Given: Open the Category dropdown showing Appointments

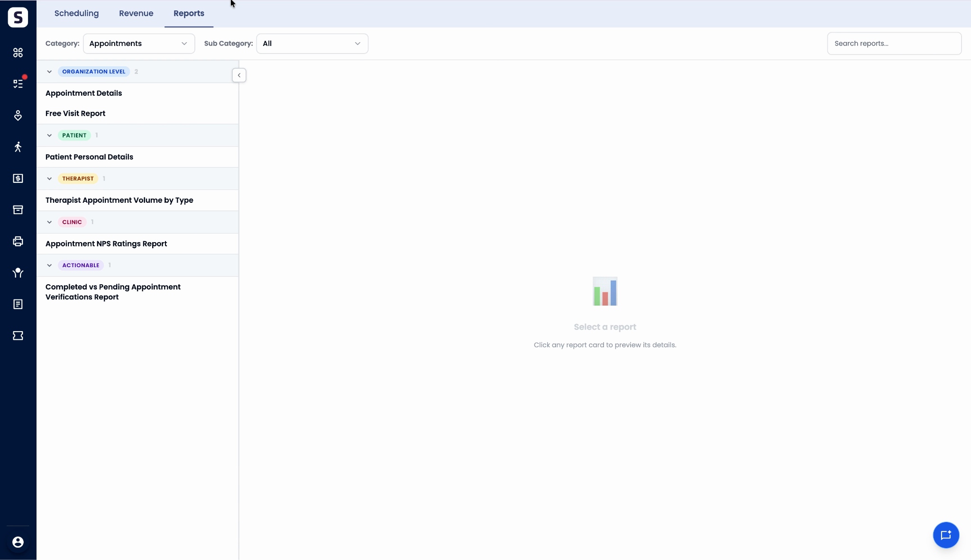Looking at the screenshot, I should point(139,44).
